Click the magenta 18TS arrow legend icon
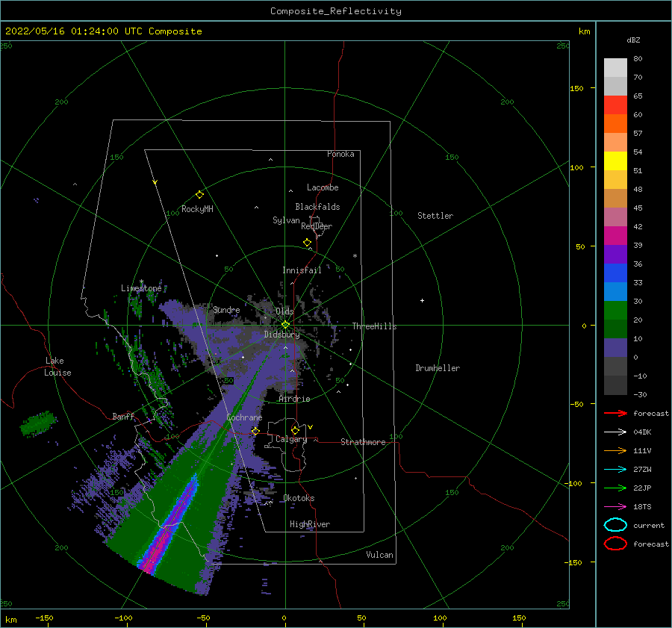The height and width of the screenshot is (628, 672). pyautogui.click(x=615, y=507)
